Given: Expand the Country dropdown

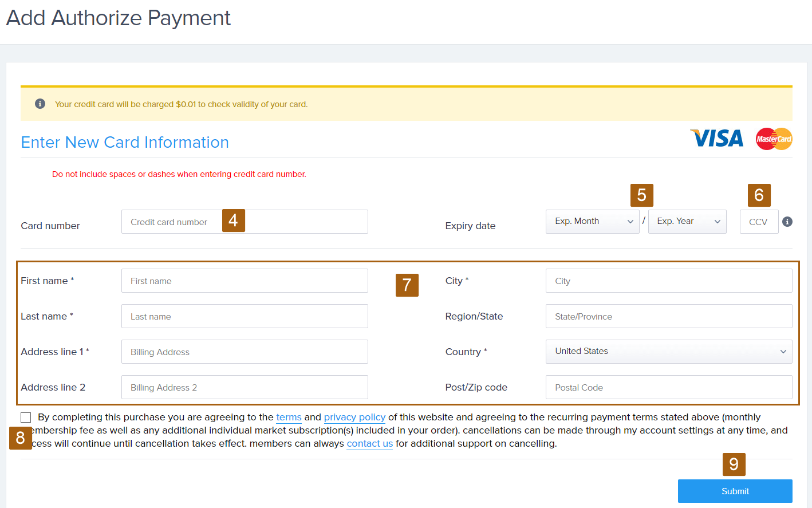Looking at the screenshot, I should (668, 352).
